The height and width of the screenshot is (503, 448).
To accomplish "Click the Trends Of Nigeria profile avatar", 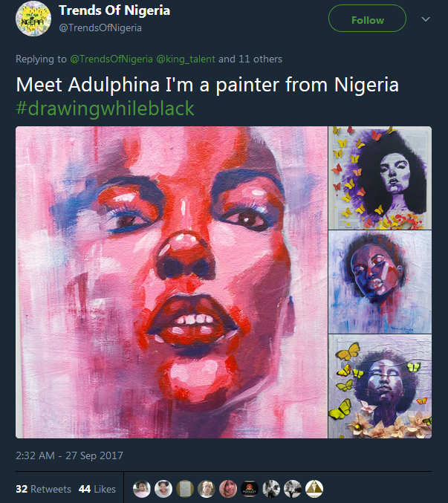I will pos(33,20).
